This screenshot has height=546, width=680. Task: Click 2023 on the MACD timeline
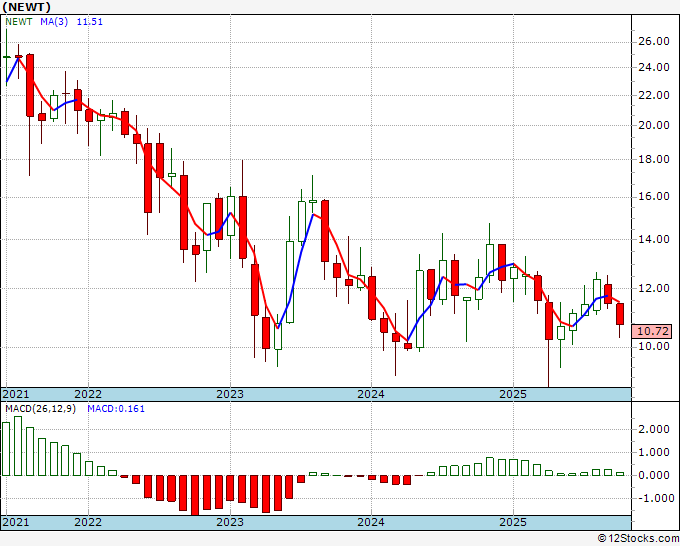click(x=230, y=522)
